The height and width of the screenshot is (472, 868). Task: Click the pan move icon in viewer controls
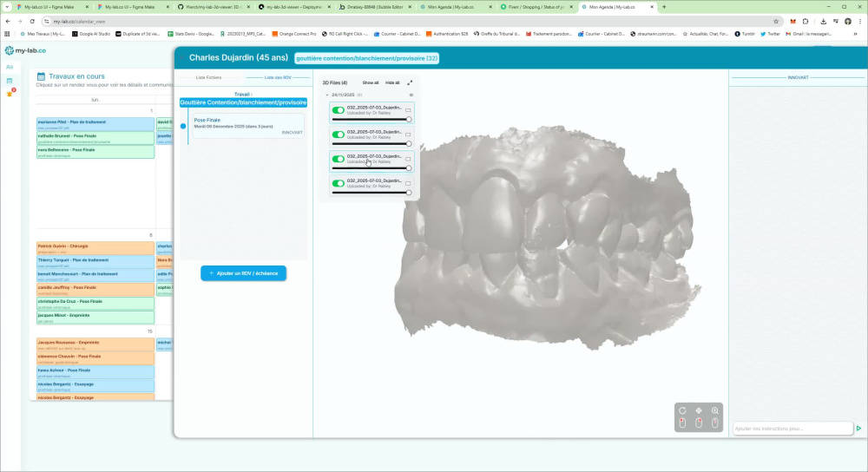(x=699, y=410)
